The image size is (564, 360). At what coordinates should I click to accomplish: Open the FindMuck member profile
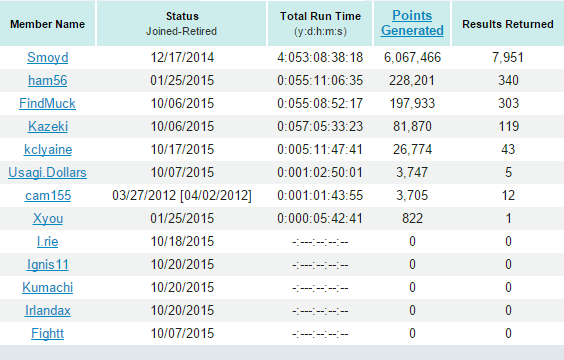click(47, 104)
